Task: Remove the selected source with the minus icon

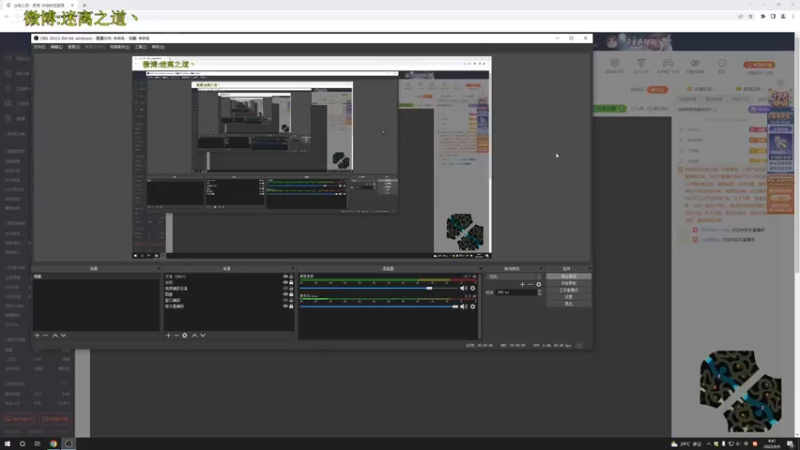Action: [177, 335]
